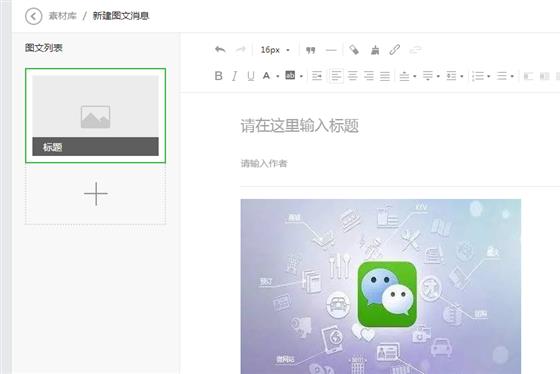Image resolution: width=560 pixels, height=374 pixels.
Task: Apply the text background highlight color
Action: [290, 75]
